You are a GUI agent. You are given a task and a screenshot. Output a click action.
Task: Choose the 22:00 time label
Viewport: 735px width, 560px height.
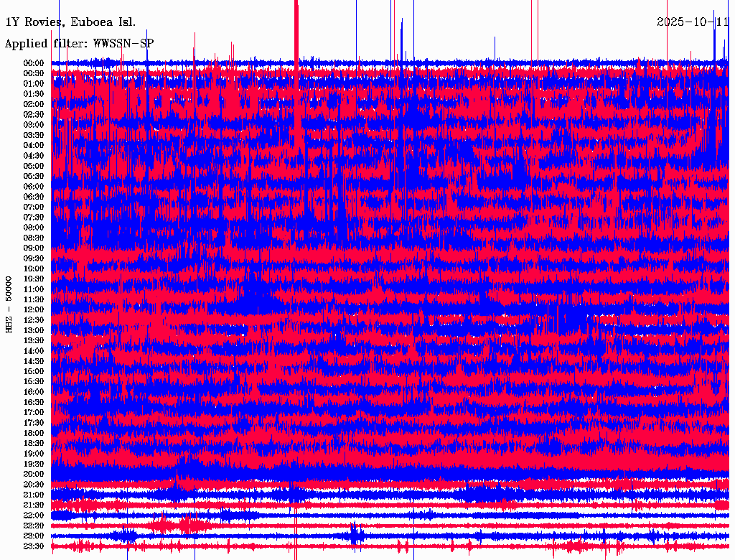point(34,515)
